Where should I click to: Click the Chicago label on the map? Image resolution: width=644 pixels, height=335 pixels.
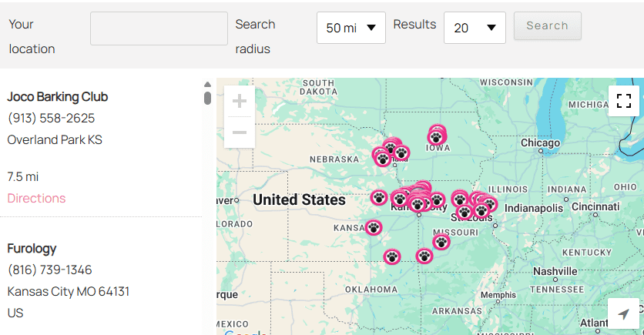(540, 143)
